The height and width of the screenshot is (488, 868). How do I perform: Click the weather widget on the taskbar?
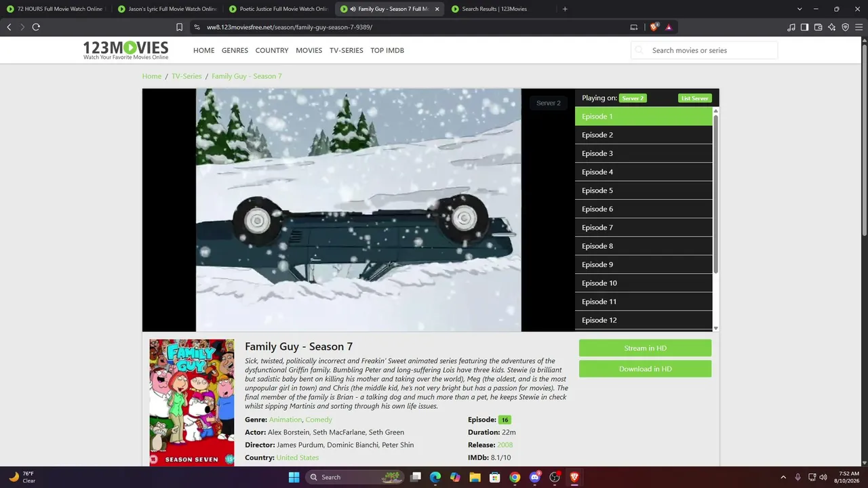pos(22,477)
